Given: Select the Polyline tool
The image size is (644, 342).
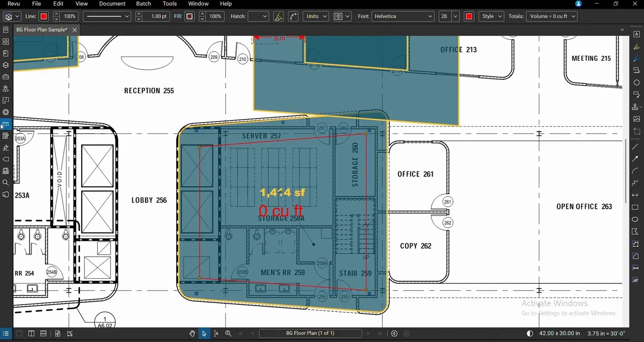Looking at the screenshot, I should pyautogui.click(x=635, y=183).
